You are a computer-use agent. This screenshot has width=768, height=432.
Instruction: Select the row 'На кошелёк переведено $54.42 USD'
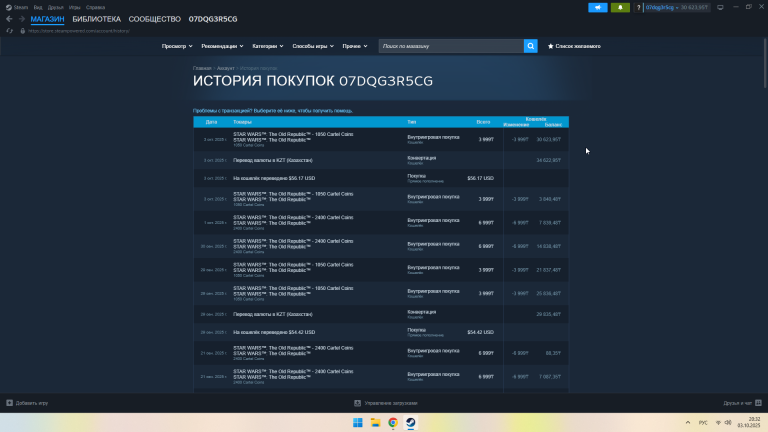(x=381, y=332)
